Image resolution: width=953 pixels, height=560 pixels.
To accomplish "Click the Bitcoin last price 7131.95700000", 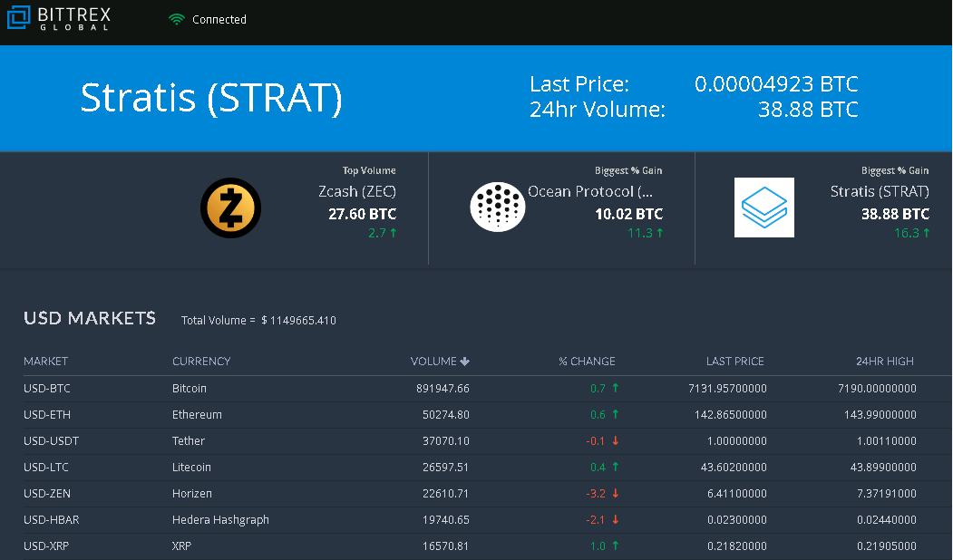I will pyautogui.click(x=727, y=388).
